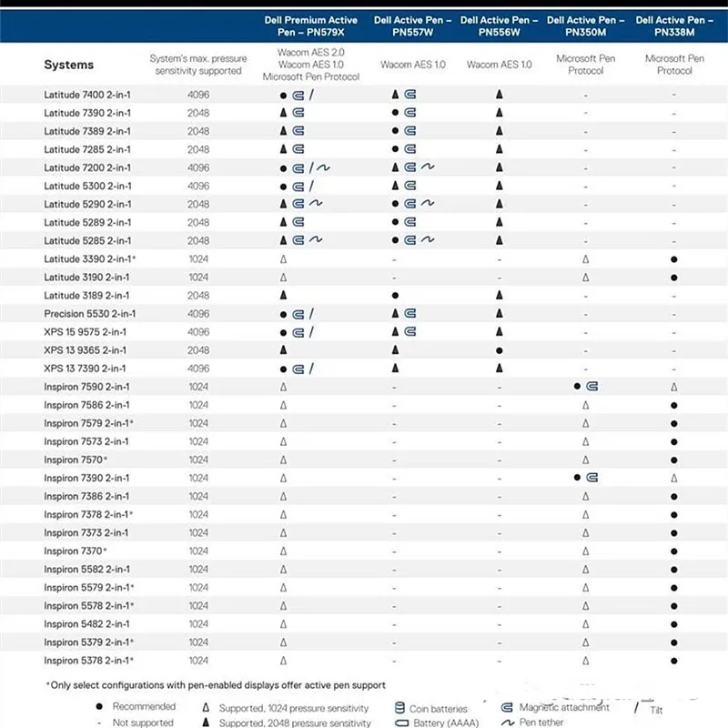Click magnetic icon in Inspiron 7390 PN350M cell
The height and width of the screenshot is (728, 728).
coord(592,477)
